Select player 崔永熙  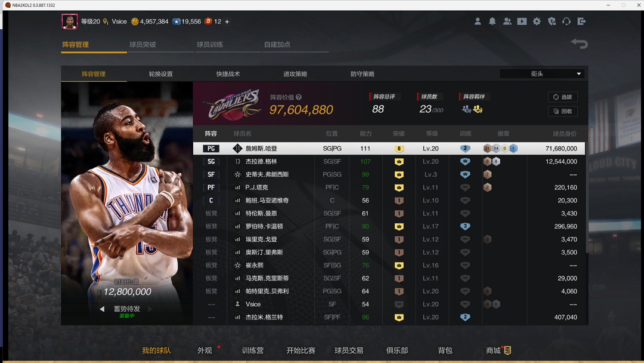(255, 266)
